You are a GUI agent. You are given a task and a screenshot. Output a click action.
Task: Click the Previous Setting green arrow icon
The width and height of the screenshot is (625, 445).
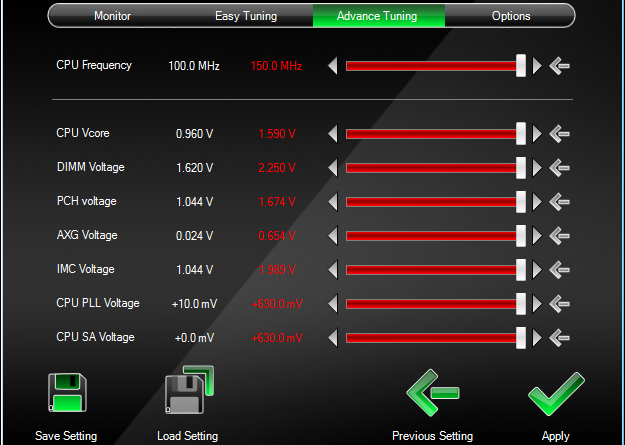click(x=432, y=394)
